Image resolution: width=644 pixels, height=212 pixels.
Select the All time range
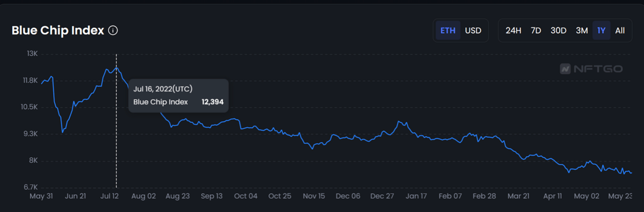pos(620,31)
